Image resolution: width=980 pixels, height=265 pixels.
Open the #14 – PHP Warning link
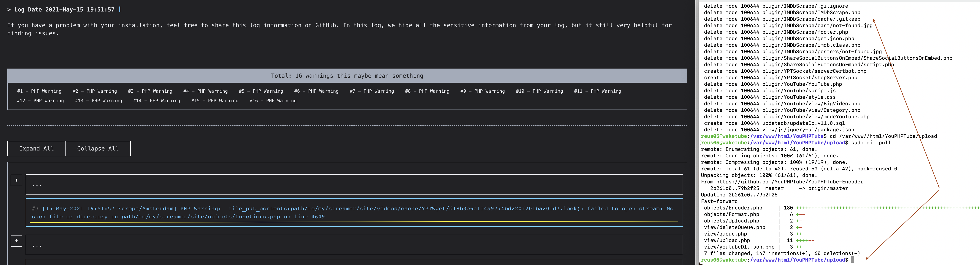click(x=156, y=101)
